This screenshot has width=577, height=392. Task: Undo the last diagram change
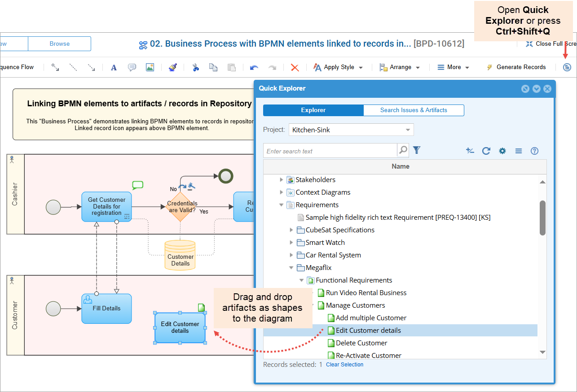click(x=254, y=67)
